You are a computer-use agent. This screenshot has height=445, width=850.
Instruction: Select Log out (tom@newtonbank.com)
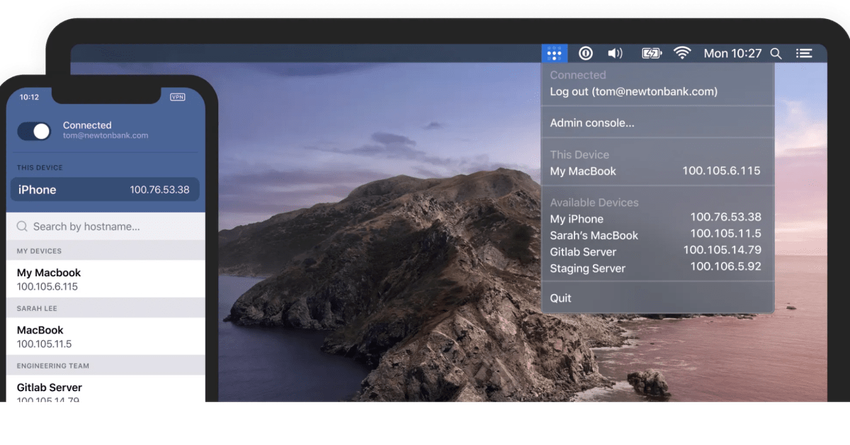point(633,92)
